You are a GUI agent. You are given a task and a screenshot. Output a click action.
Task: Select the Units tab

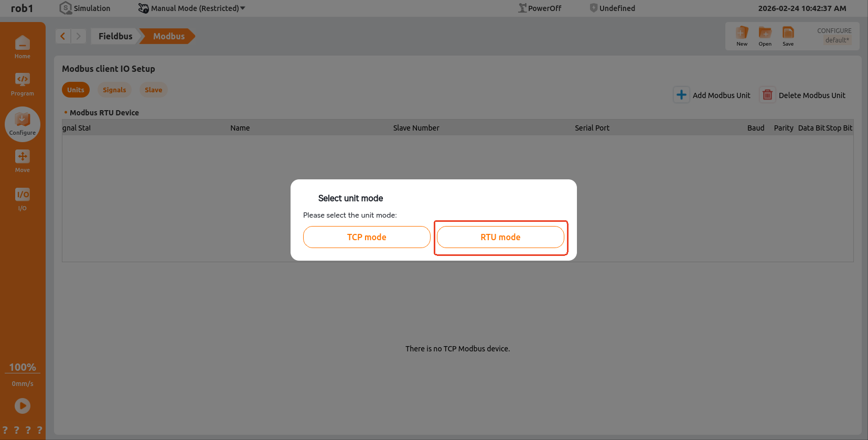tap(76, 90)
